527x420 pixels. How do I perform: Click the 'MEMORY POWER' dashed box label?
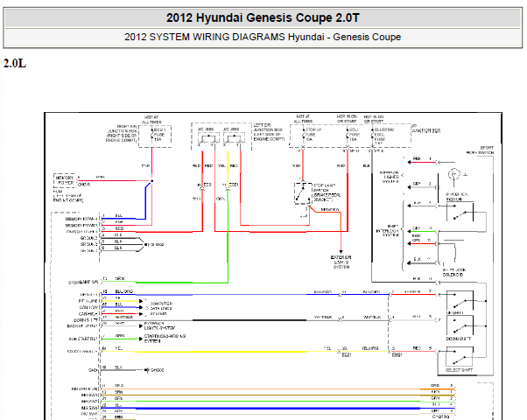tap(64, 180)
